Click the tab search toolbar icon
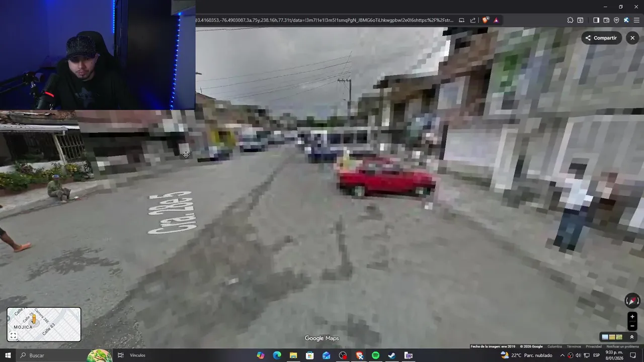This screenshot has width=644, height=362. [580, 20]
